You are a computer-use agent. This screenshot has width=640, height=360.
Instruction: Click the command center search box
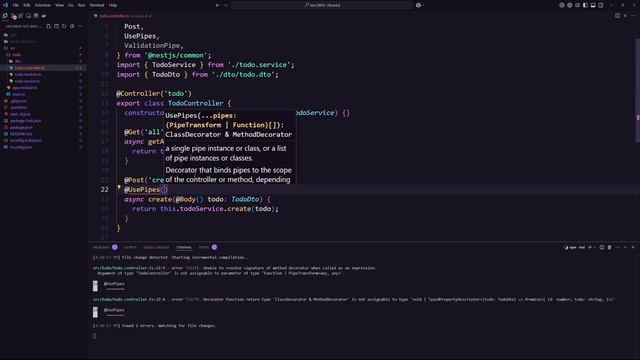click(x=322, y=5)
